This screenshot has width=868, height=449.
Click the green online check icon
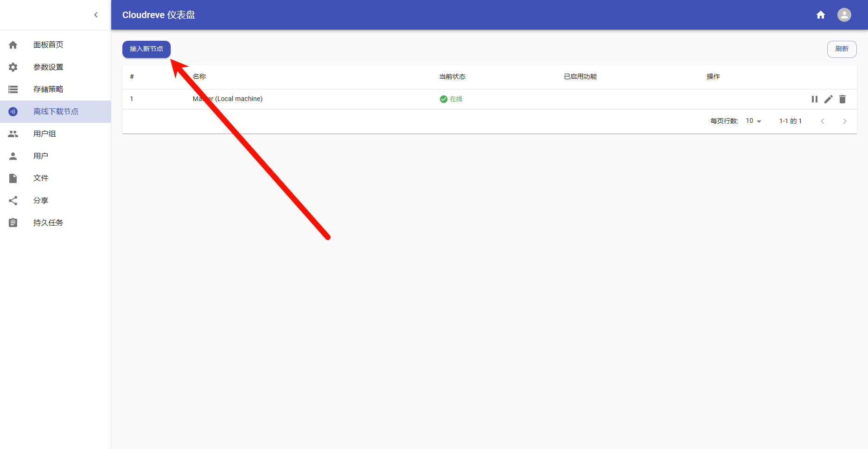click(x=444, y=99)
